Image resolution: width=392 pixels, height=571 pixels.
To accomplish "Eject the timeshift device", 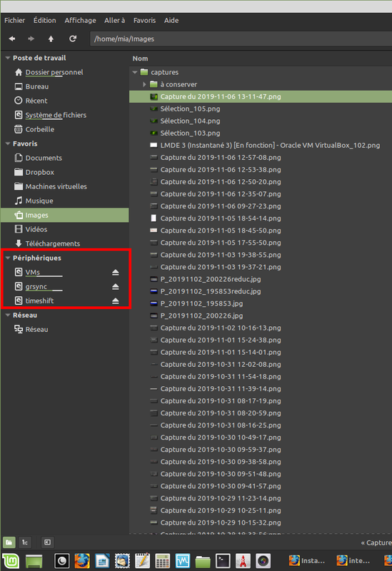I will (116, 300).
